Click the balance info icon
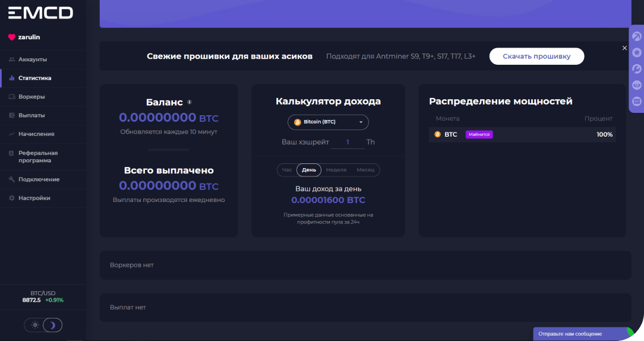The width and height of the screenshot is (644, 341). [190, 102]
